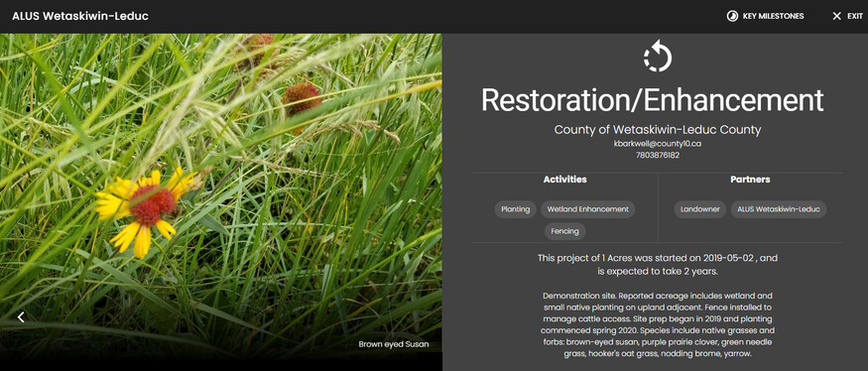868x371 pixels.
Task: Click the X icon next to Exit
Action: 836,16
